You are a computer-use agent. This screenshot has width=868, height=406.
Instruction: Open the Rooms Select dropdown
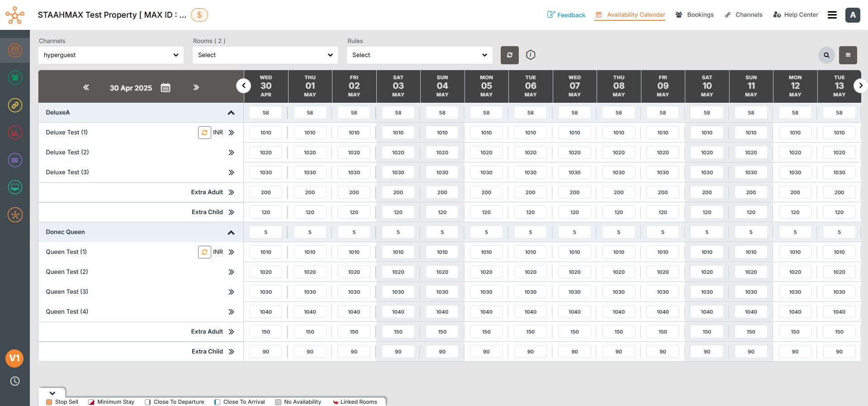pos(266,55)
